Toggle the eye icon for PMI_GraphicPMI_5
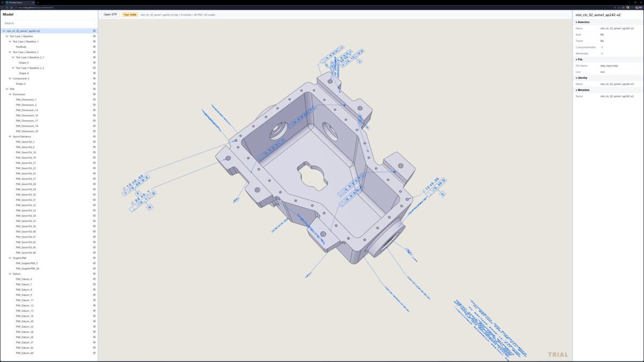 coord(94,263)
